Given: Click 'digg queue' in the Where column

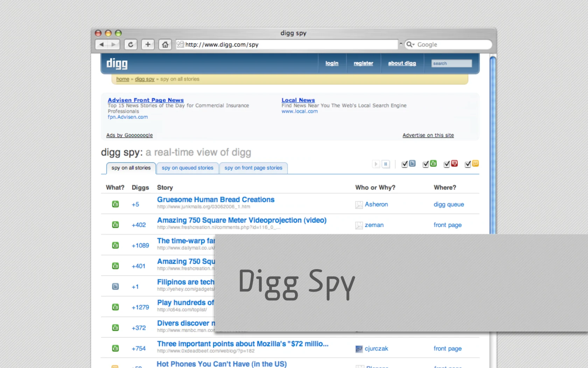Looking at the screenshot, I should [449, 204].
